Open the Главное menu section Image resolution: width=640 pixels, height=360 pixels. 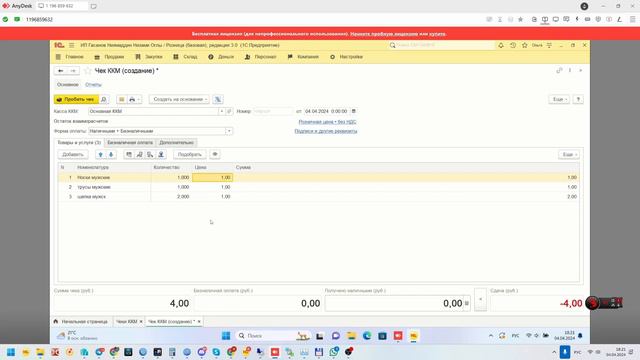coord(70,57)
